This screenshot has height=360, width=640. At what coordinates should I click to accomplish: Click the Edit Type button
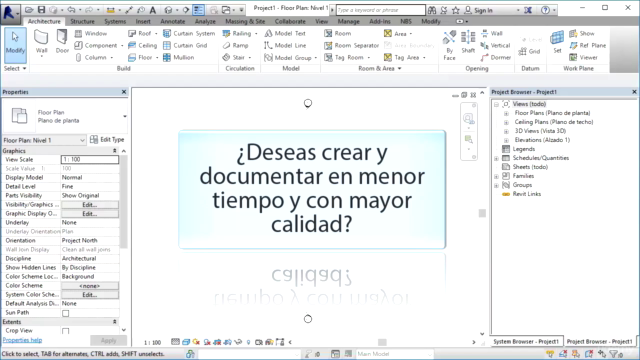pos(107,140)
